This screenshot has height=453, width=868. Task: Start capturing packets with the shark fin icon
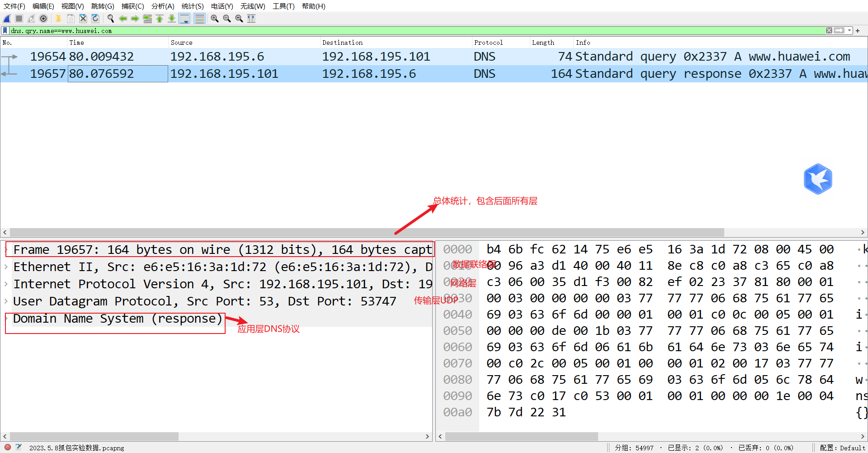click(x=7, y=19)
